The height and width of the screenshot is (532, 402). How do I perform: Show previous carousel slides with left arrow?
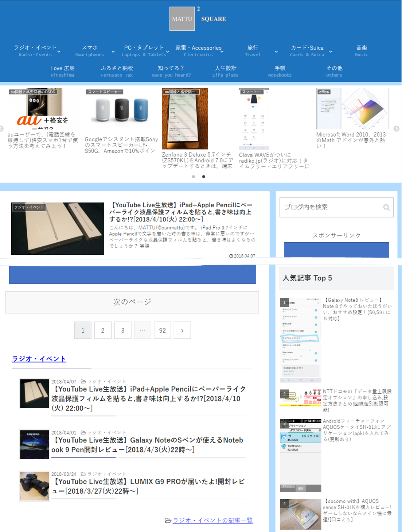1,129
